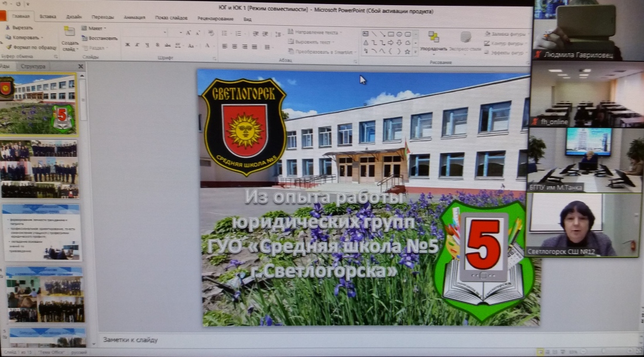Click the bulleted list icon

coord(223,33)
